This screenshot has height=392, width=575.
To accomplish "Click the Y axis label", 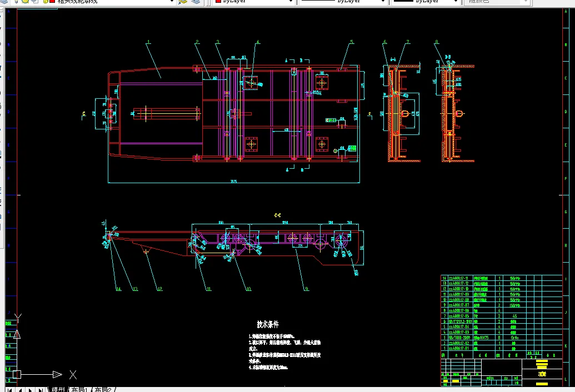I will coord(18,318).
